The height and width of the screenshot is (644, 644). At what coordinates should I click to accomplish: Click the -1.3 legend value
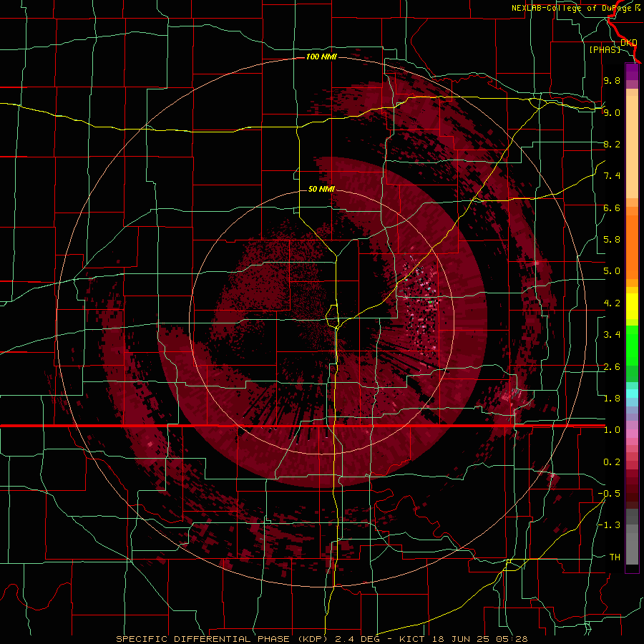point(609,525)
